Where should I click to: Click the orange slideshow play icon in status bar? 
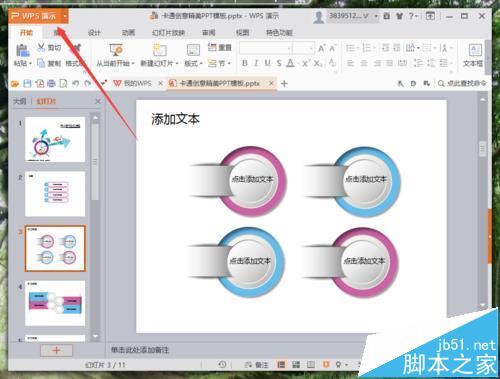click(326, 364)
